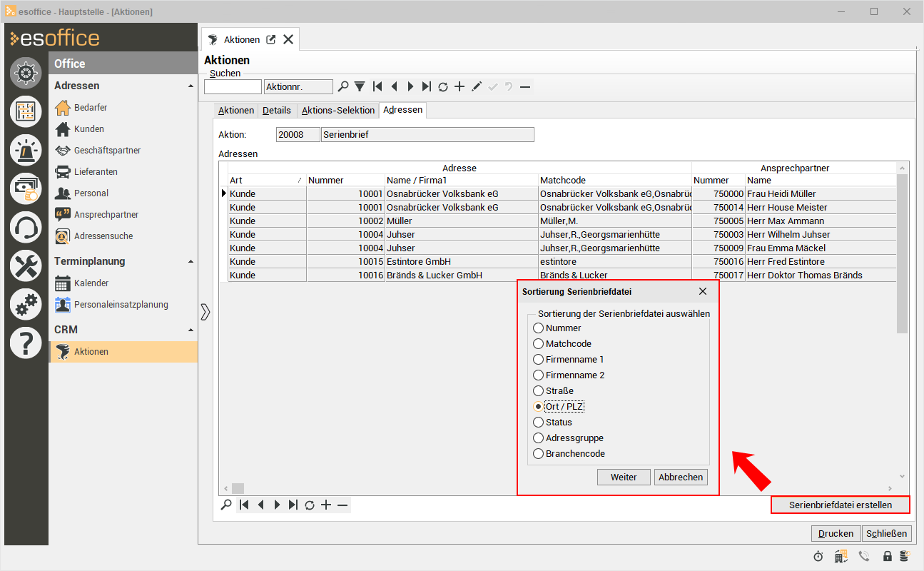Sort table by the Art column header
924x571 pixels.
pos(266,181)
